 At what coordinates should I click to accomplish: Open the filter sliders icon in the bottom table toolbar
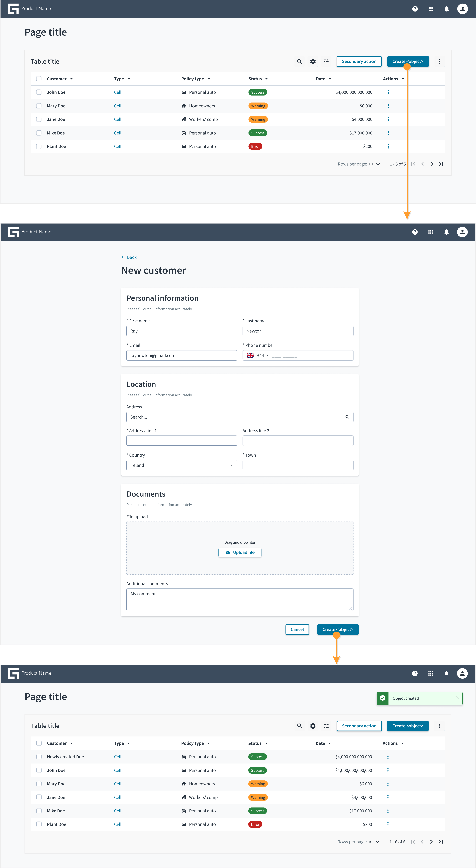pos(326,726)
